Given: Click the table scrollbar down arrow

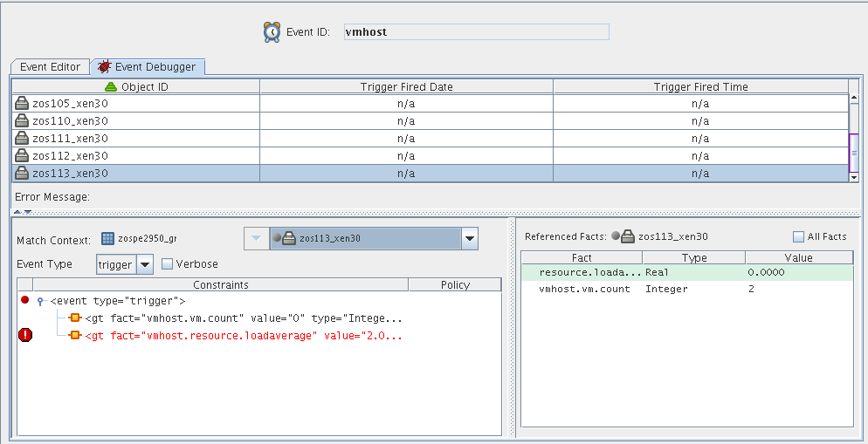Looking at the screenshot, I should click(854, 176).
